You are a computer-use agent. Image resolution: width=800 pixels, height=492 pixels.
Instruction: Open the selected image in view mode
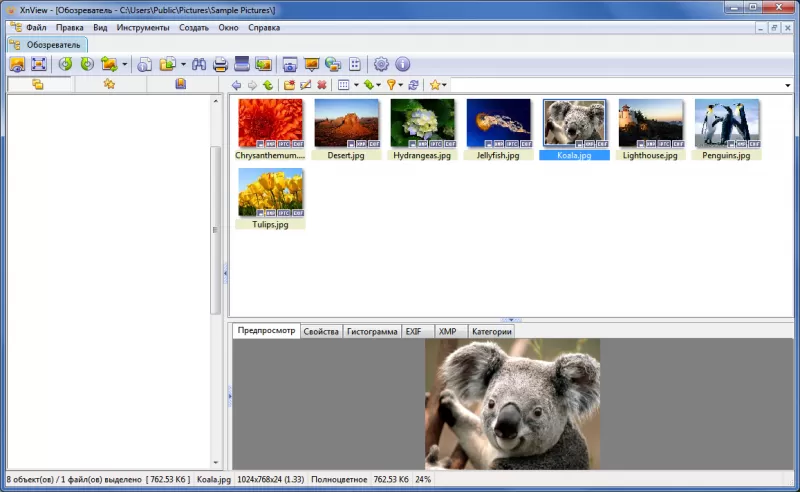17,64
